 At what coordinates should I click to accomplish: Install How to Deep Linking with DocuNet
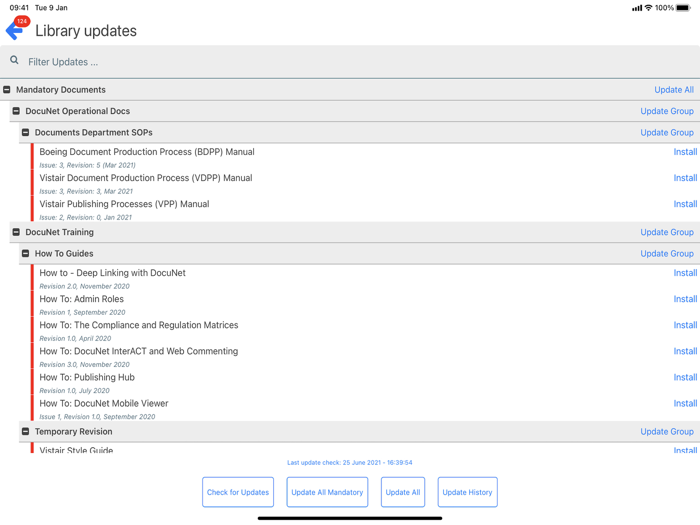coord(685,273)
